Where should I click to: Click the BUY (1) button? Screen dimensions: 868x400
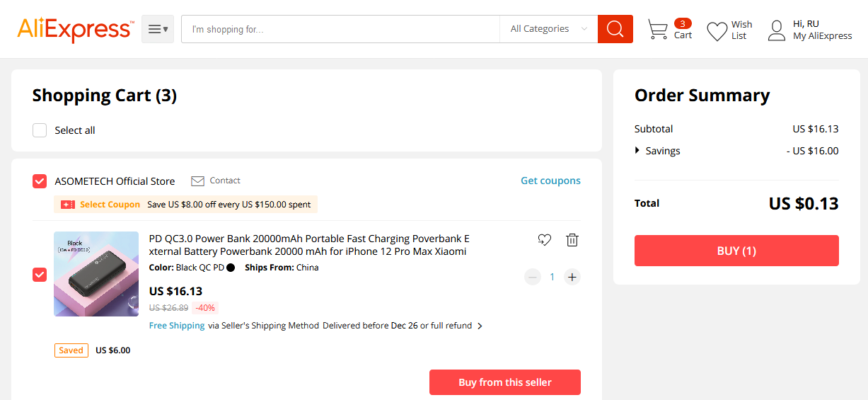[736, 251]
